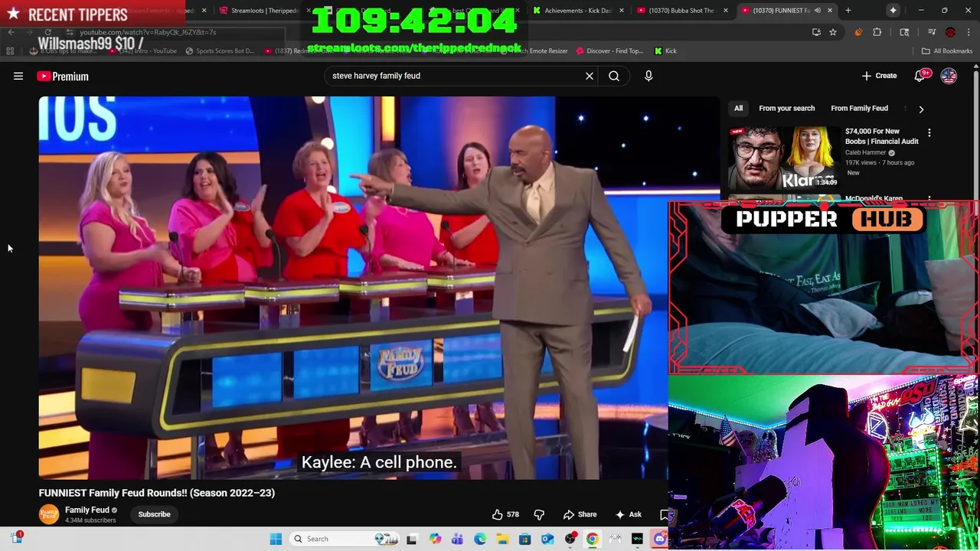Switch to Bubba Shot The browser tab
This screenshot has width=980, height=551.
(x=678, y=11)
